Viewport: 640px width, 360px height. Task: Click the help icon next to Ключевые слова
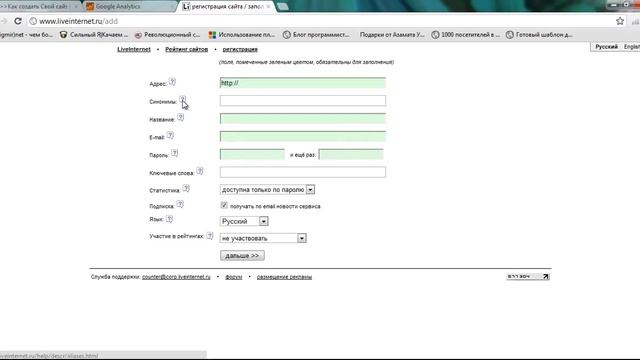pos(200,171)
